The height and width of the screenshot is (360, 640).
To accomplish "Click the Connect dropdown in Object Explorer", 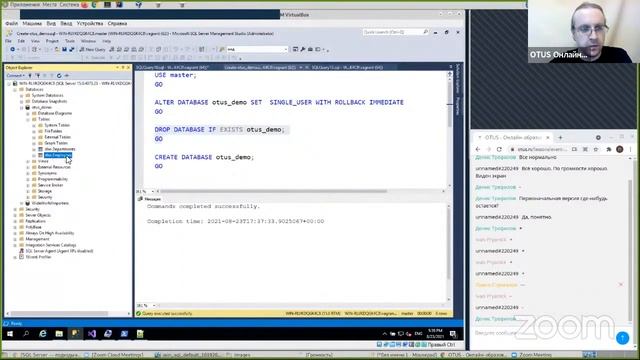I will (16, 76).
